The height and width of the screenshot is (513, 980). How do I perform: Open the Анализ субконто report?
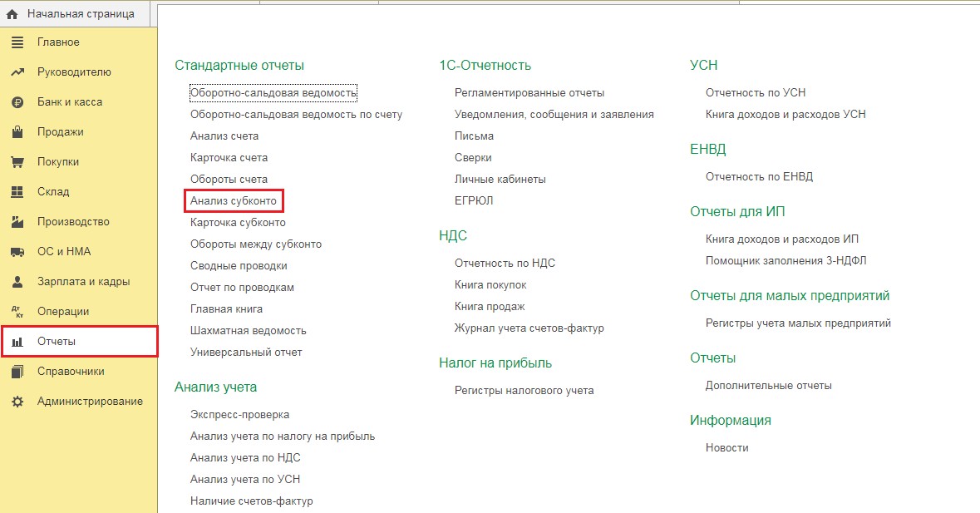pos(234,201)
